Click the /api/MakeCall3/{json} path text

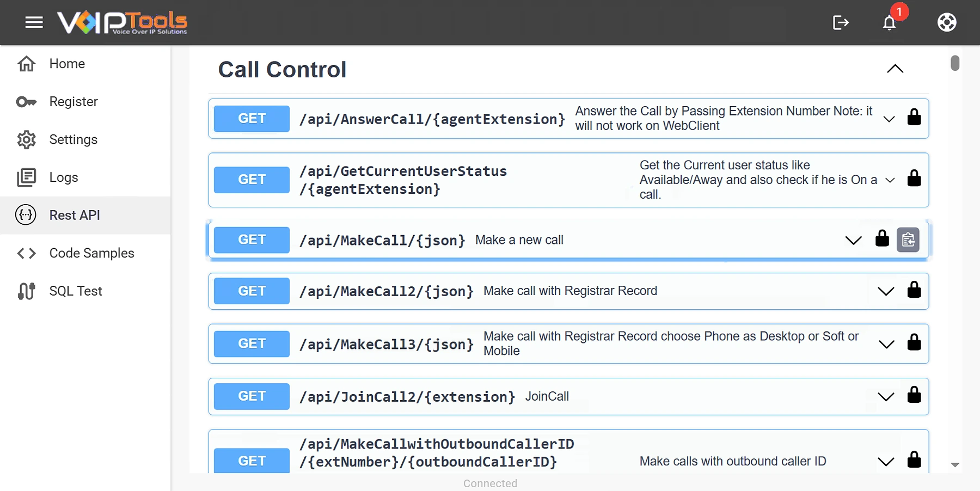point(387,344)
